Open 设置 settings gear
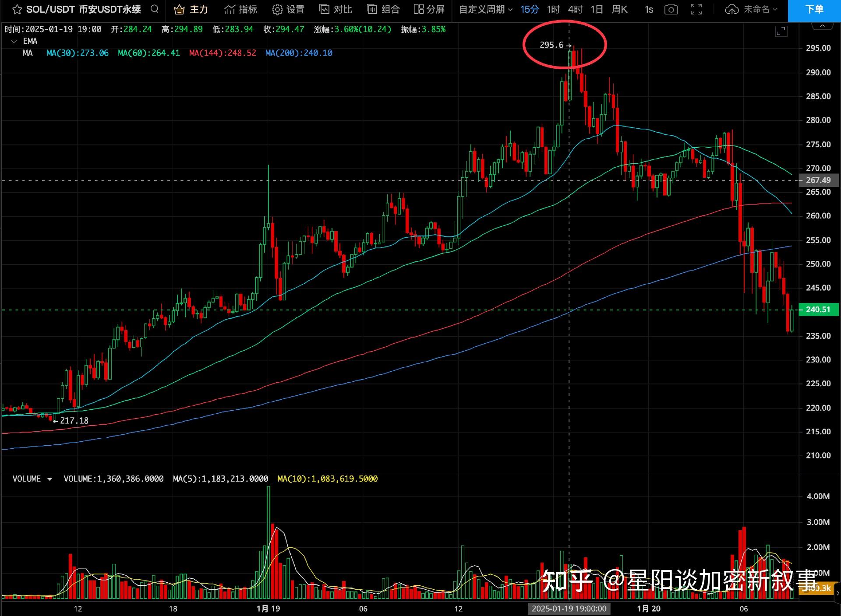Image resolution: width=841 pixels, height=616 pixels. [288, 9]
